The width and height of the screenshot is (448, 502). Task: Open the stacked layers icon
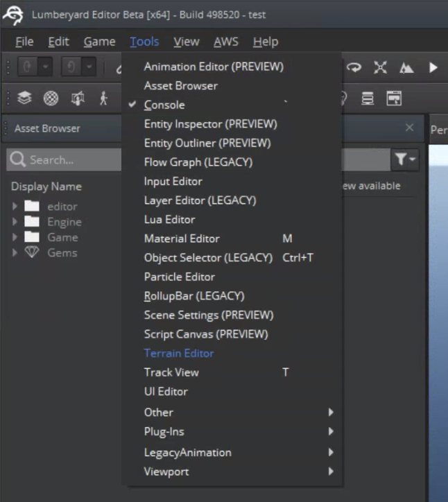click(x=24, y=98)
